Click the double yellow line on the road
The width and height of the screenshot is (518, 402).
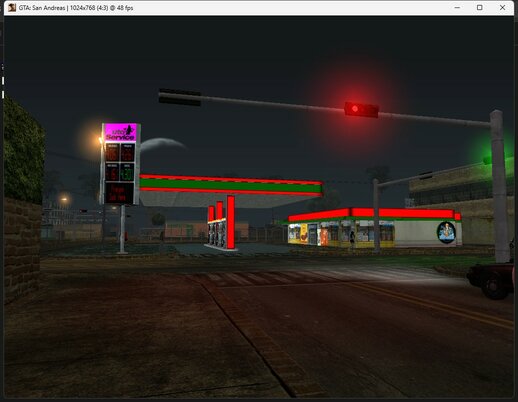pos(433,303)
